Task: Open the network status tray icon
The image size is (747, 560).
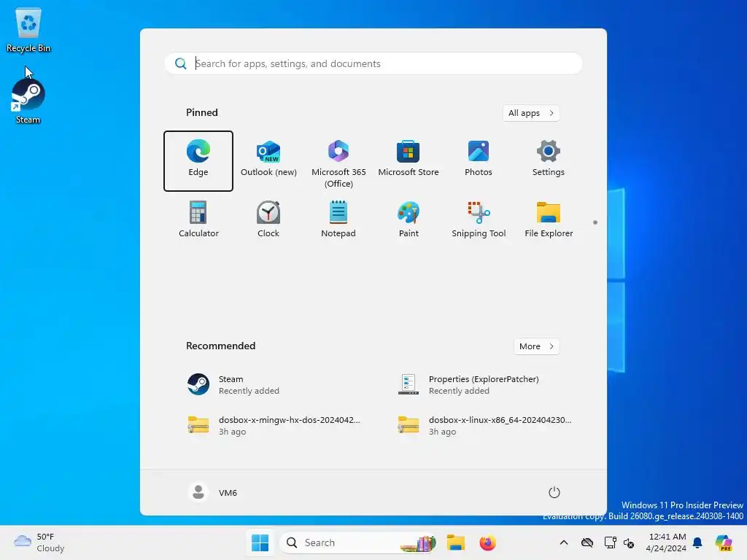Action: point(610,542)
